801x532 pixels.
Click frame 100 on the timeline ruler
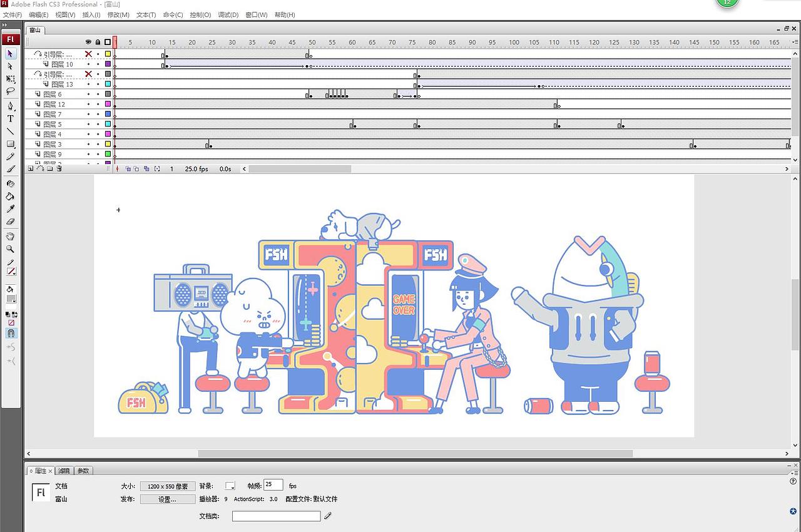[x=514, y=42]
